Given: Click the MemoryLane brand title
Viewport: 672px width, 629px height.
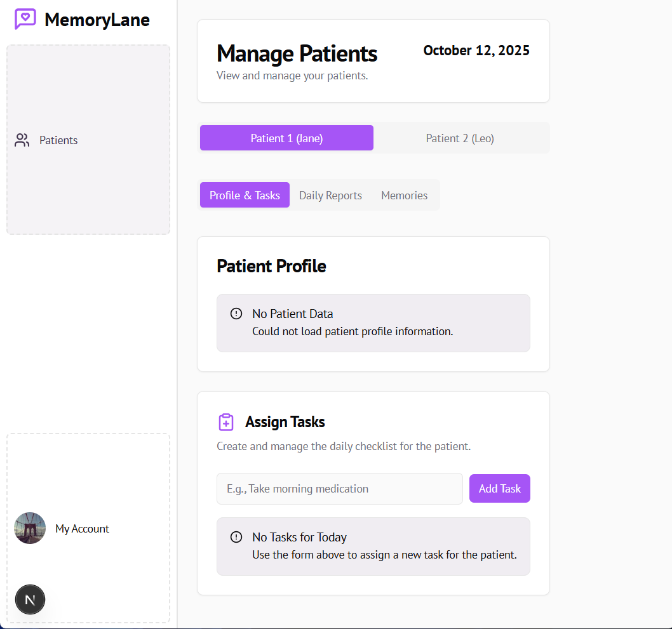Looking at the screenshot, I should [97, 20].
